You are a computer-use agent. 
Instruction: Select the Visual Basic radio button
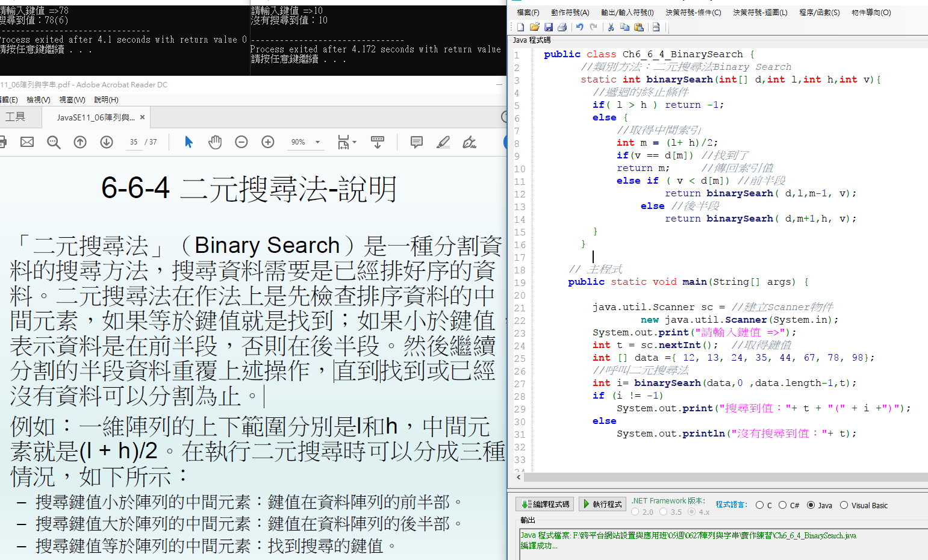844,505
